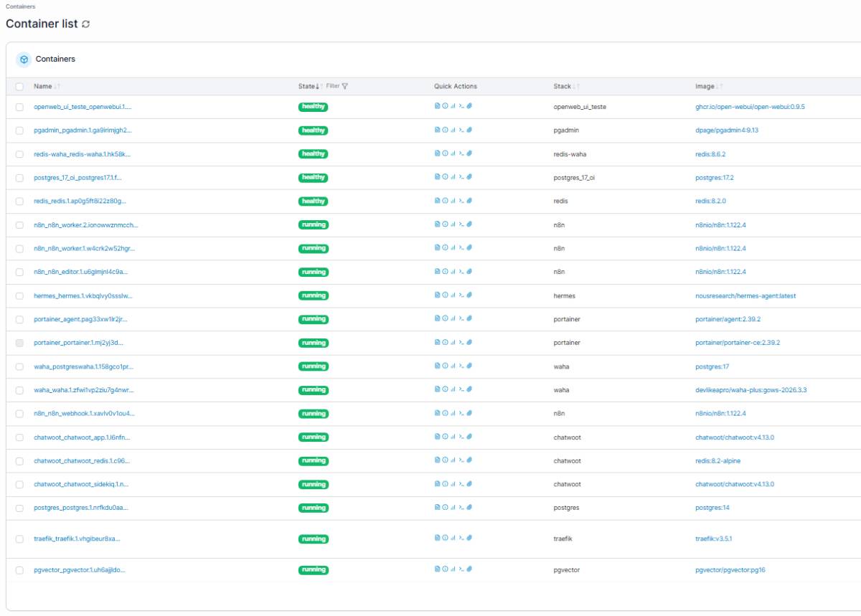The height and width of the screenshot is (616, 861).
Task: Click the redis-waha stack name
Action: pyautogui.click(x=570, y=154)
